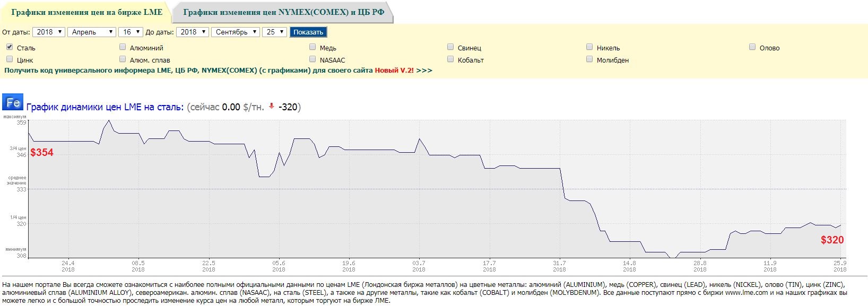
Task: Tick the Медь metal checkbox
Action: click(313, 47)
